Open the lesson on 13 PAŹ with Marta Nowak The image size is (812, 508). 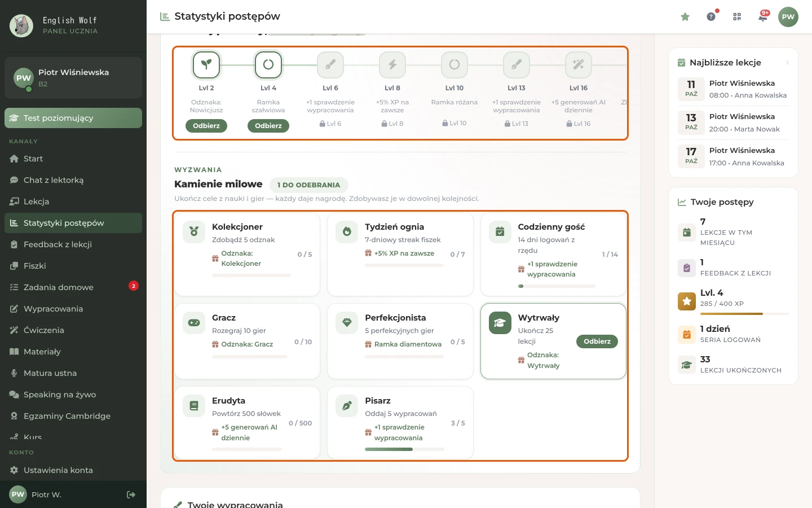click(x=733, y=122)
